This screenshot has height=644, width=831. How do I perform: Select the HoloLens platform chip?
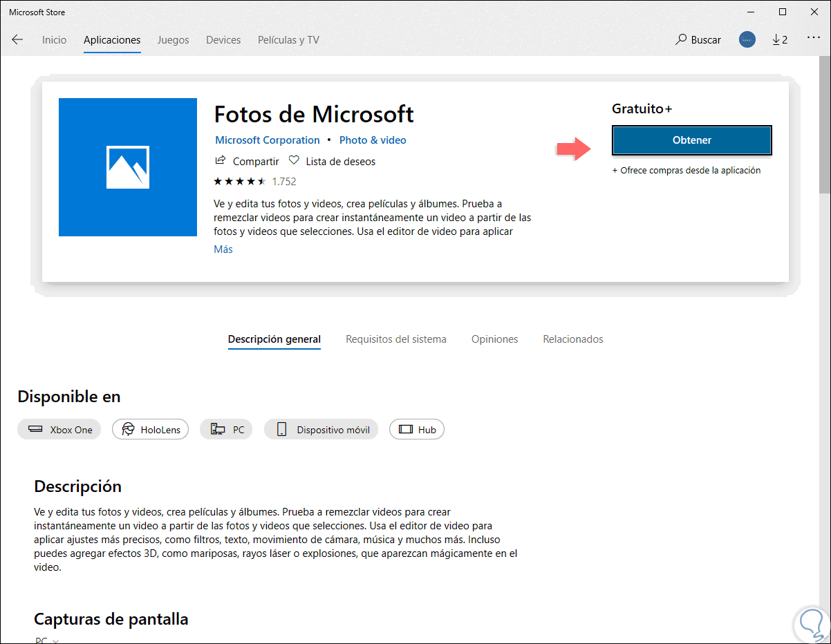pos(150,430)
